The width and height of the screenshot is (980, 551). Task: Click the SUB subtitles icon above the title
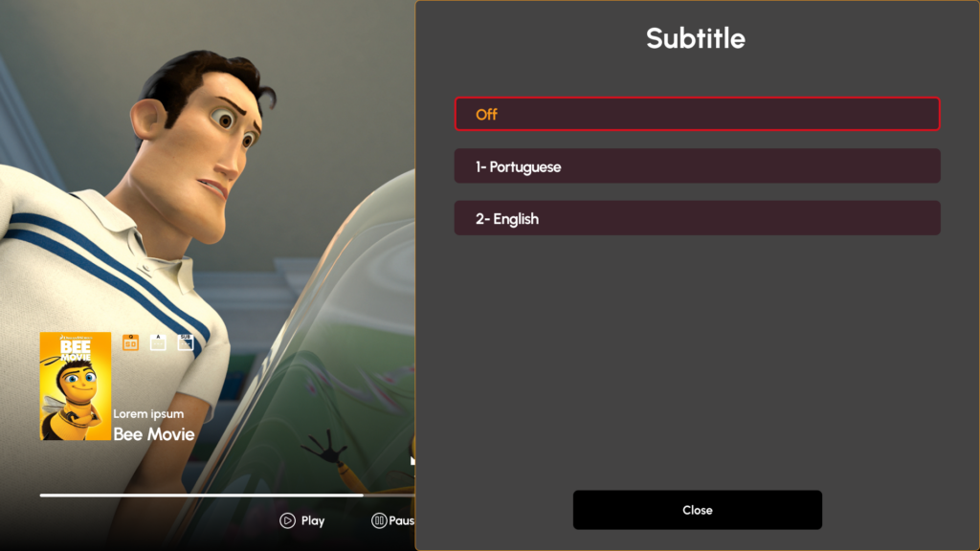[186, 342]
